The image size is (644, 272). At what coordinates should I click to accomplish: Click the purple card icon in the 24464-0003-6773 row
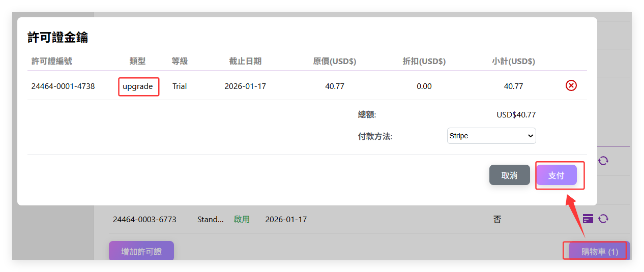tap(588, 219)
